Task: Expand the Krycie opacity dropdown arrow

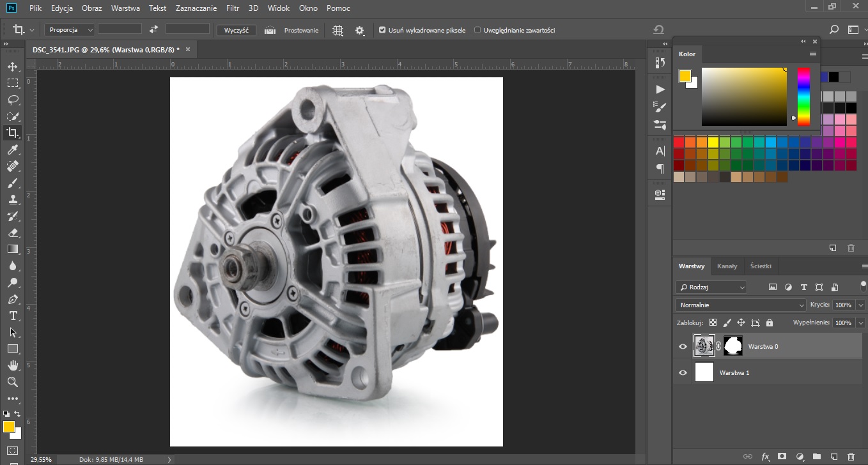Action: click(x=860, y=305)
